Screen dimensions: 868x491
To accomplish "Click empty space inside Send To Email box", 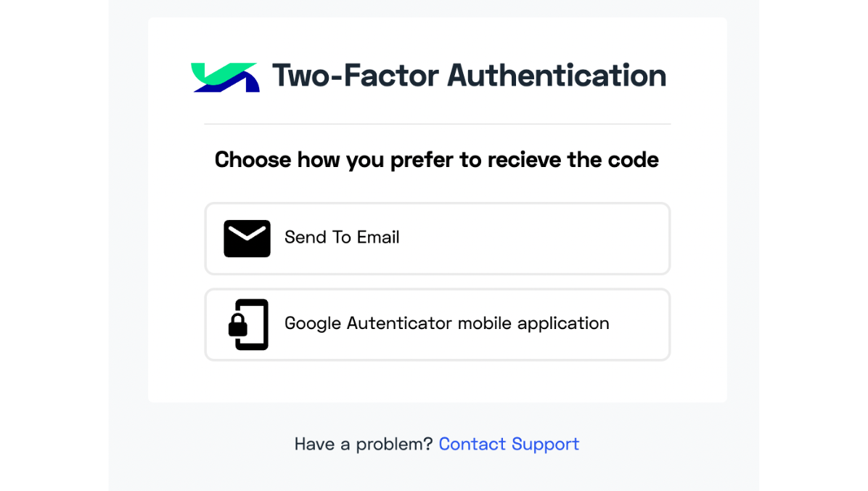I will click(x=531, y=238).
